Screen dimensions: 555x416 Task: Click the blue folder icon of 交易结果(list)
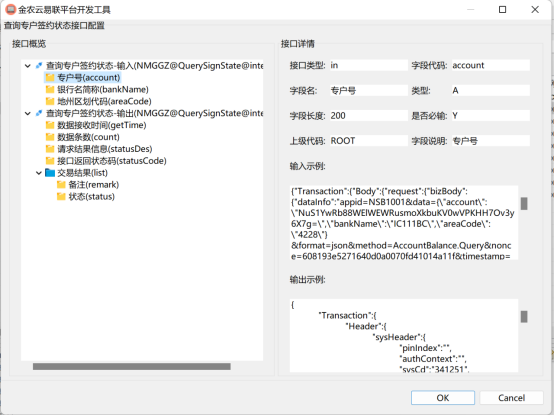[x=50, y=173]
